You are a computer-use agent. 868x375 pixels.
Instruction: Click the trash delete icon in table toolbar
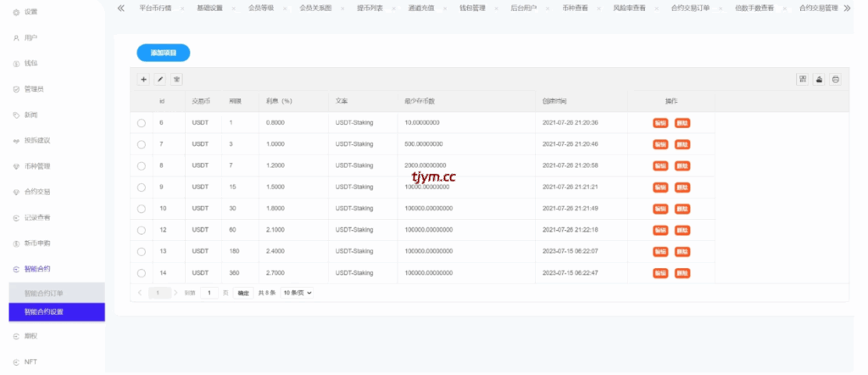pyautogui.click(x=177, y=79)
